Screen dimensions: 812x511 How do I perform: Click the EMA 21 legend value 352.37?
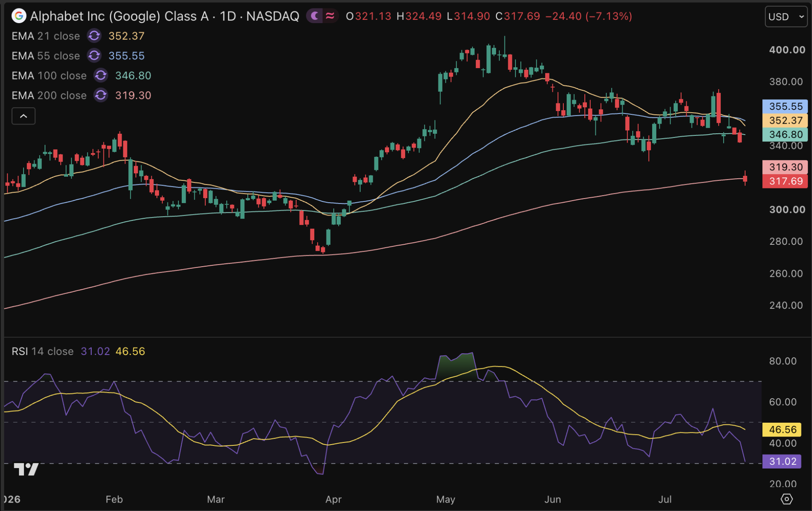[126, 36]
